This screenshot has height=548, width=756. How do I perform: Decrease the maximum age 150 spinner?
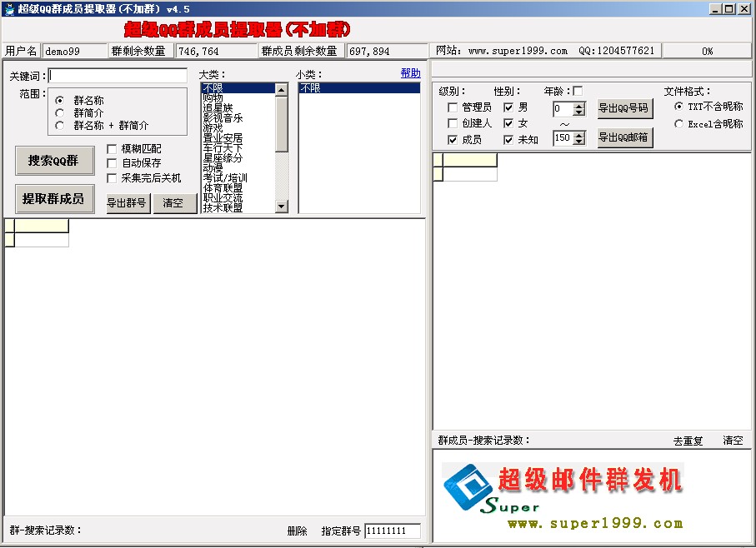tap(579, 142)
